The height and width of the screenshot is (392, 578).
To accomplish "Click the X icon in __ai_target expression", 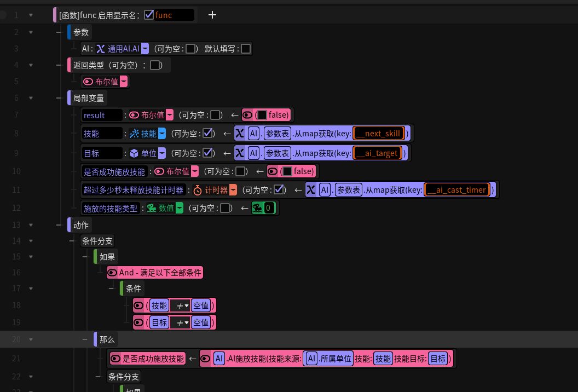I will point(240,153).
